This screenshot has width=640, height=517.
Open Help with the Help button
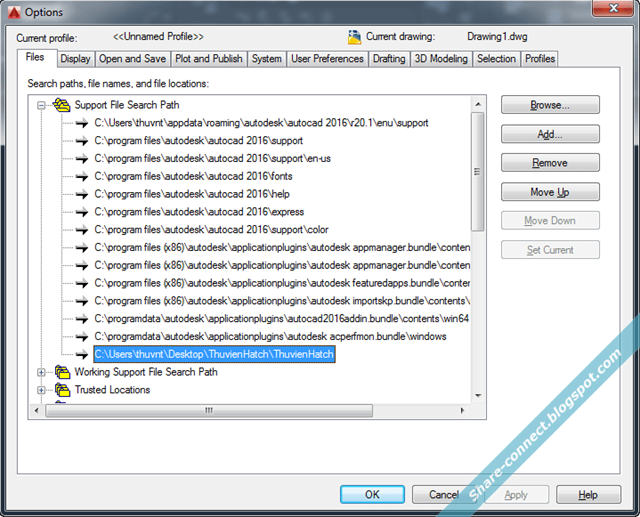(x=589, y=495)
